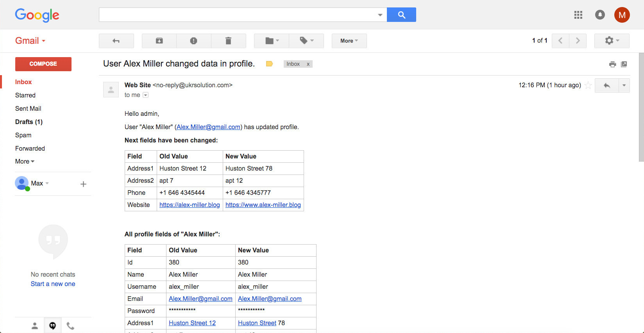This screenshot has width=644, height=333.
Task: Star this message
Action: [588, 85]
